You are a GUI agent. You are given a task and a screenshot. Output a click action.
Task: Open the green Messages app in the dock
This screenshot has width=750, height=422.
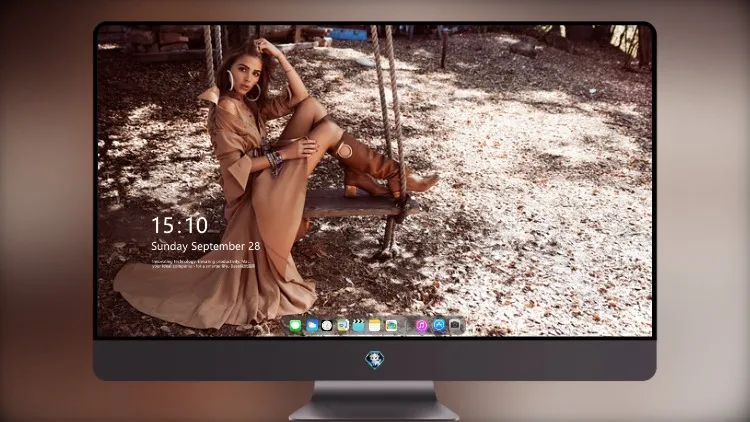(x=295, y=326)
